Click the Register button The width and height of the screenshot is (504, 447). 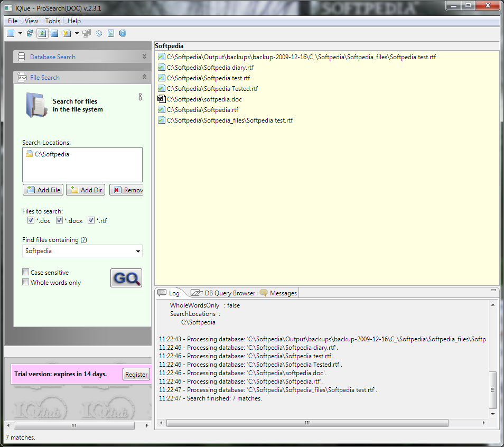click(136, 374)
